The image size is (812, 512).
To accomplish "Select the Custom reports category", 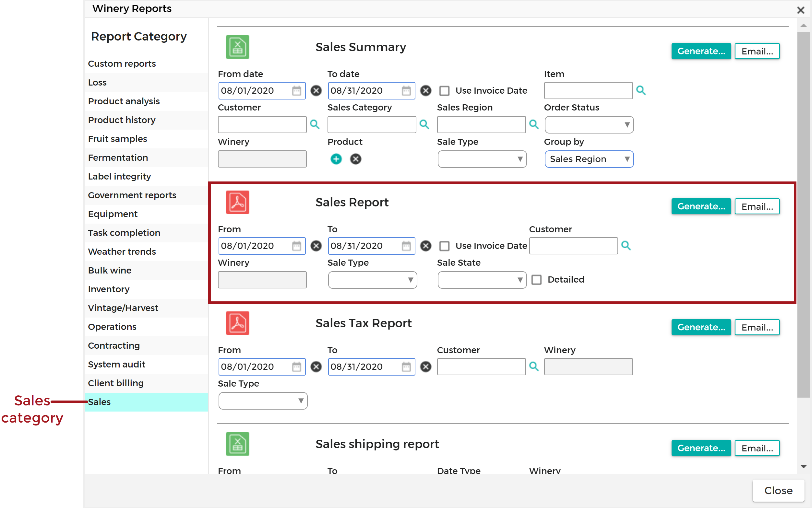I will (146, 64).
